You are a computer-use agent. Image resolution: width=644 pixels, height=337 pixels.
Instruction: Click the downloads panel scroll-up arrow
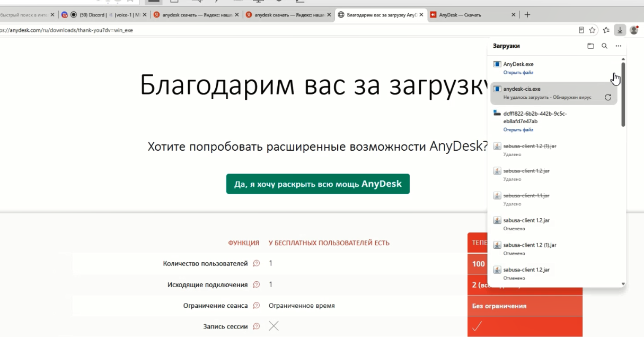[x=623, y=59]
